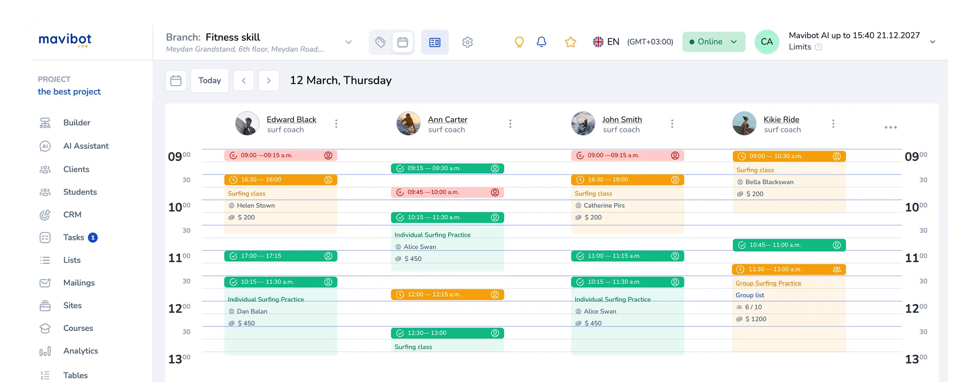Open Edward Black's 17:00—17:15 booking
The image size is (980, 382).
(x=281, y=256)
